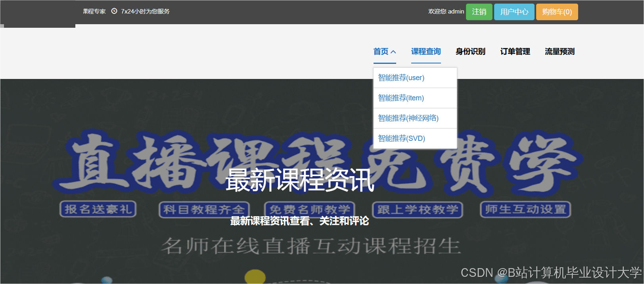Click the 最新课程资讯查看、关注和评论 subtitle

point(300,221)
